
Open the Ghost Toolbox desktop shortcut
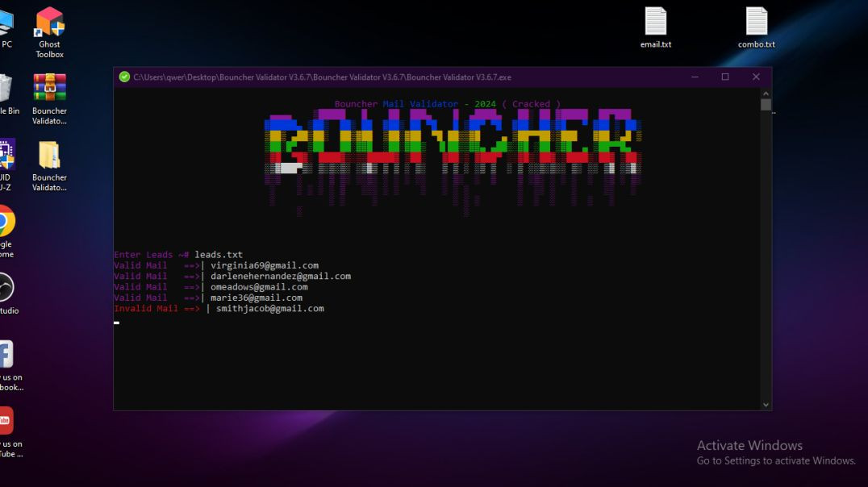50,32
